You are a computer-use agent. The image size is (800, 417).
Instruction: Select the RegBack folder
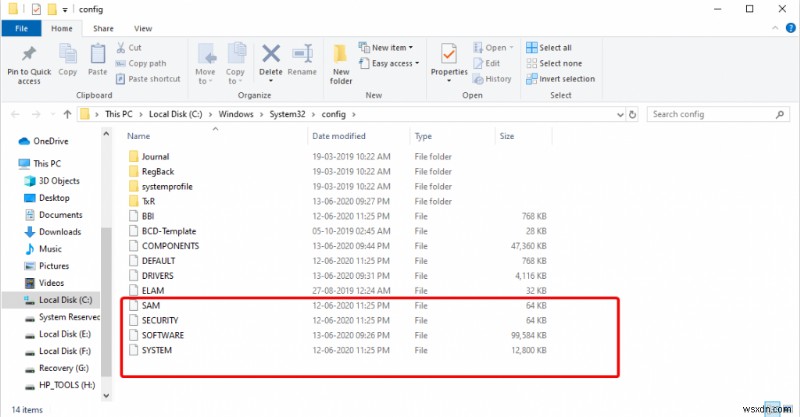[152, 171]
